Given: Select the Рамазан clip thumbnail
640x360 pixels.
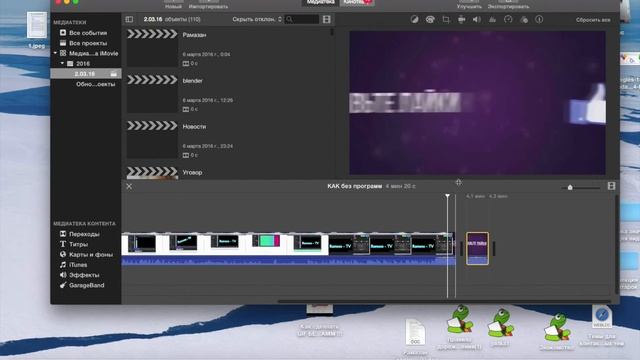Looking at the screenshot, I should click(152, 47).
